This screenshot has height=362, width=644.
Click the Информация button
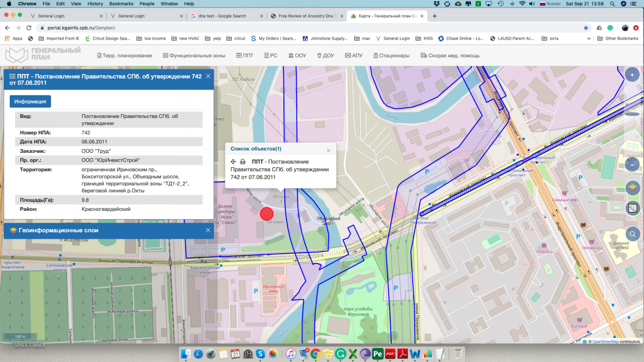[x=30, y=101]
